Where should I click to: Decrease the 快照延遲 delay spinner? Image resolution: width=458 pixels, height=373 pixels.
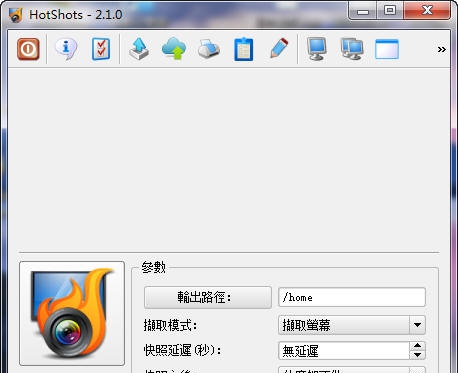417,355
